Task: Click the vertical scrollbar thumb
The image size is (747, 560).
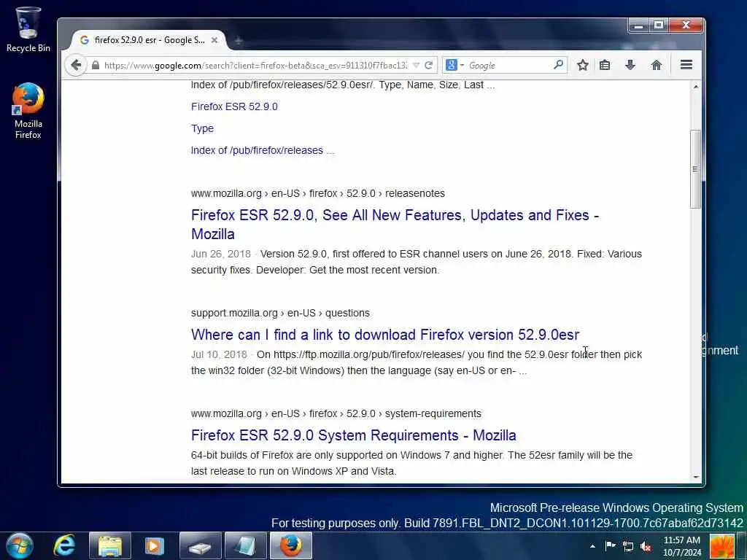Action: [x=695, y=169]
